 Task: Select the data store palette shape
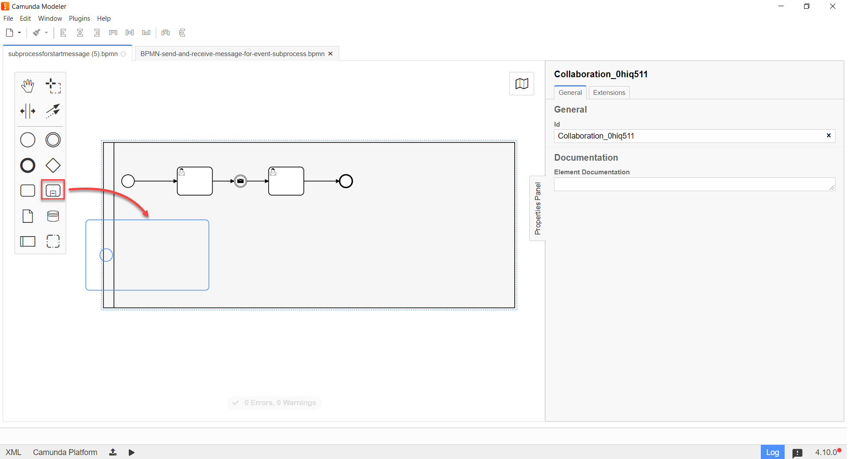[x=53, y=216]
